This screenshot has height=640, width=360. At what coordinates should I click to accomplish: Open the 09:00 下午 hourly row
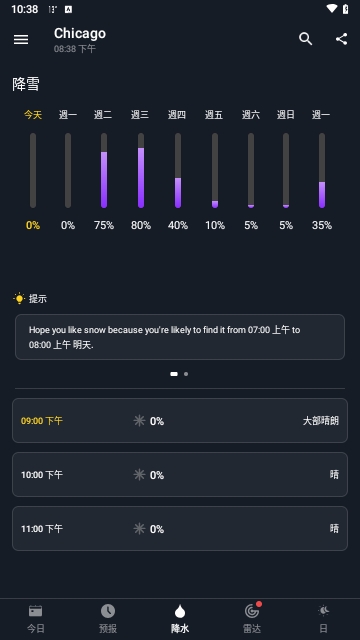tap(180, 420)
